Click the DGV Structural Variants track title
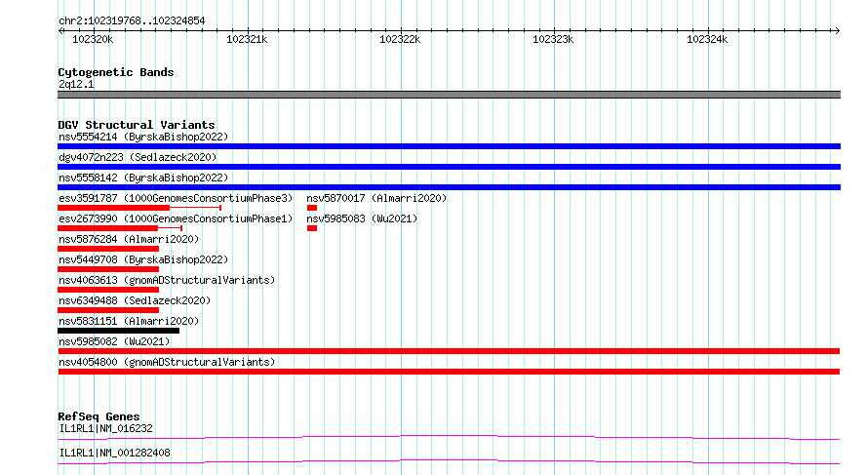868x475 pixels. (137, 125)
